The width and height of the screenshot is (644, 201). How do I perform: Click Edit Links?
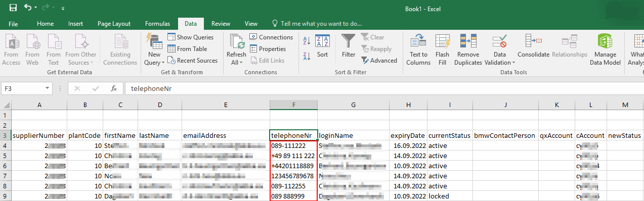267,61
